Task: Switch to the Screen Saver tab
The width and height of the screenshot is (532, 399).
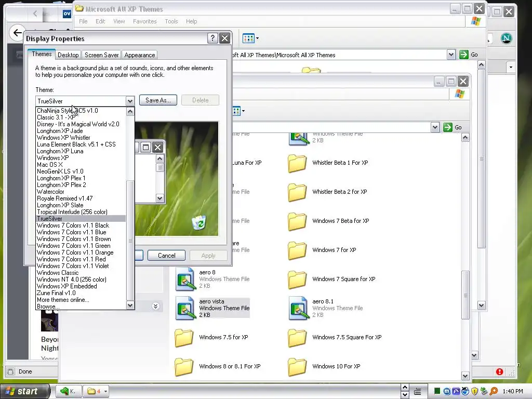Action: coord(101,55)
